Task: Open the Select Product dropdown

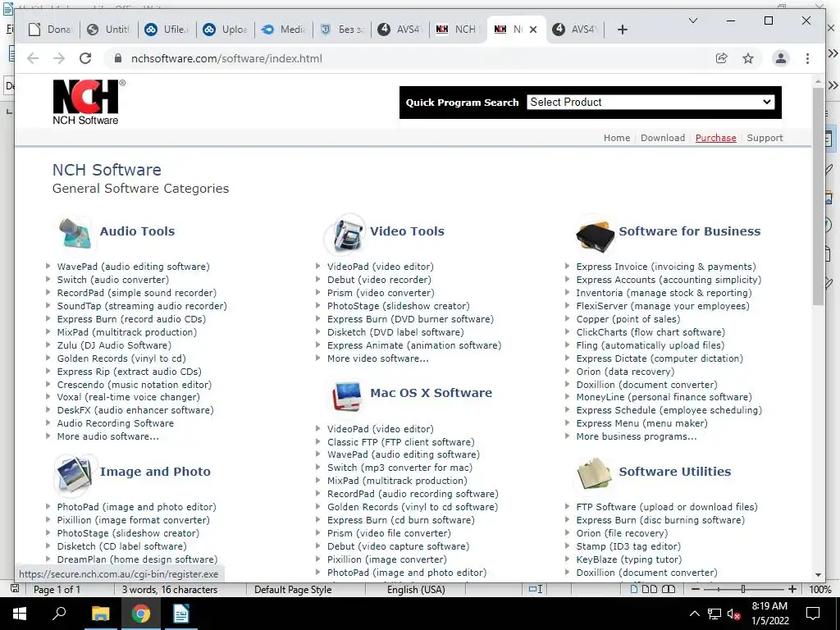Action: coord(651,102)
